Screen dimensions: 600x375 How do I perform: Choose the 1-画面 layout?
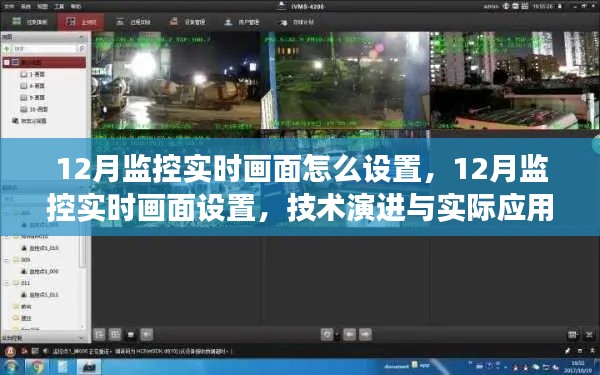[x=33, y=75]
